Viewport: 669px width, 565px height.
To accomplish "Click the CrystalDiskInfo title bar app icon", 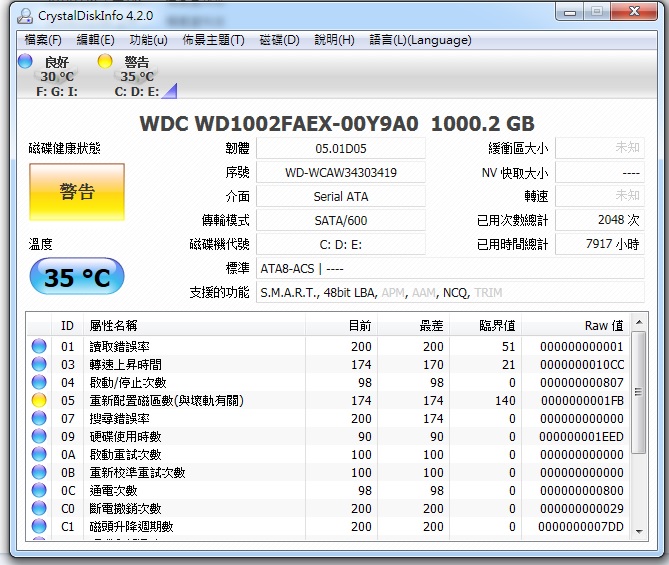I will pos(25,16).
